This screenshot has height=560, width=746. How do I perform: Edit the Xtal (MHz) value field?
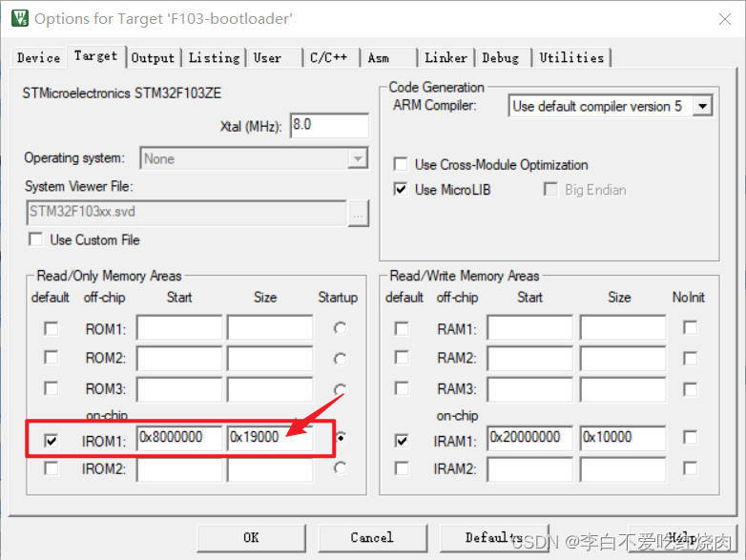[329, 125]
